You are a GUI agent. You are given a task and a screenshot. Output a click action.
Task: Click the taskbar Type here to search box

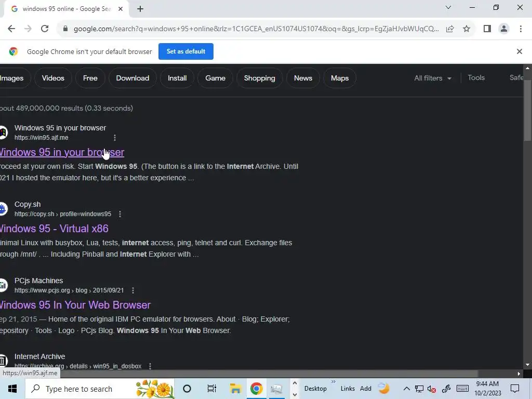pyautogui.click(x=100, y=389)
